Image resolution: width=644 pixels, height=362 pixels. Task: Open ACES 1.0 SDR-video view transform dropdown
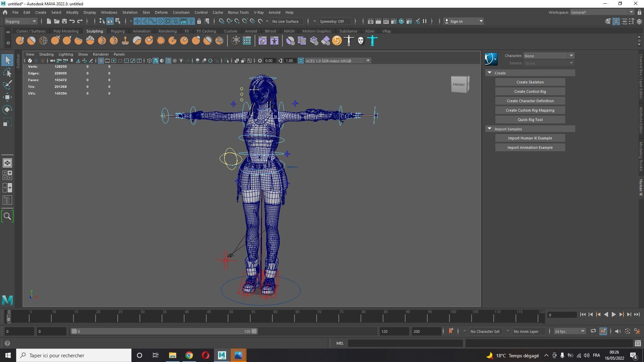click(337, 61)
